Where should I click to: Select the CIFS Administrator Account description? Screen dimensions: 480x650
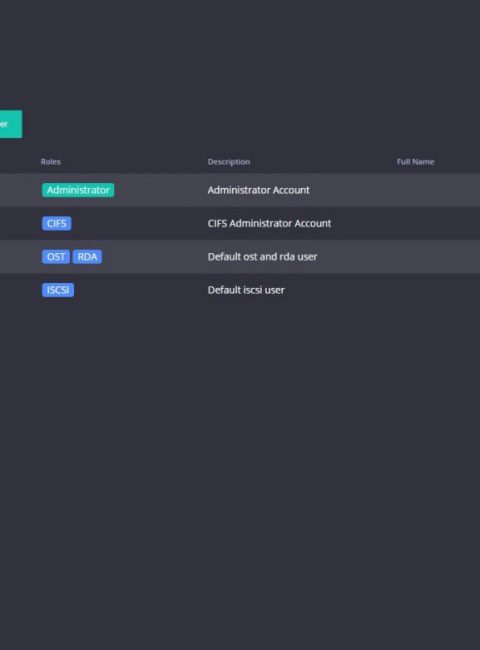(x=269, y=223)
